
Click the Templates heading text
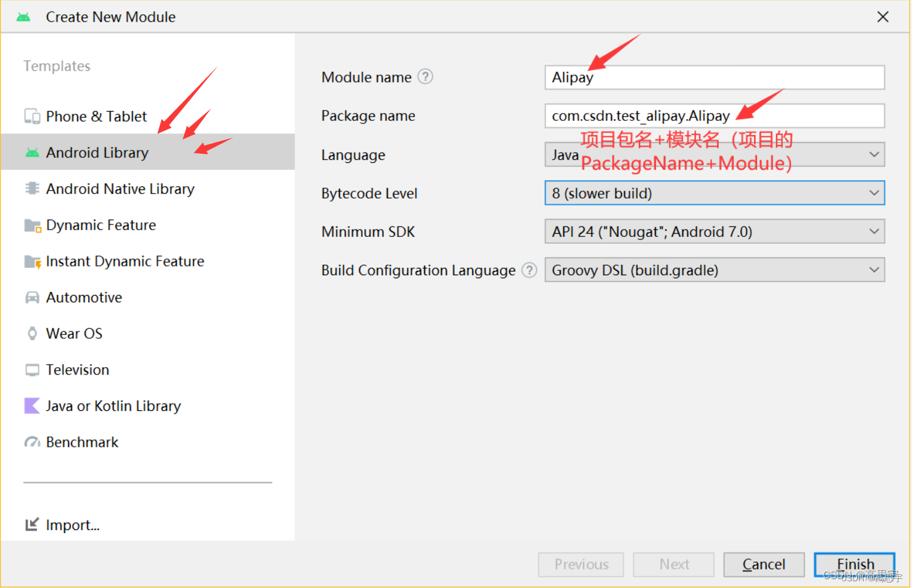tap(57, 66)
